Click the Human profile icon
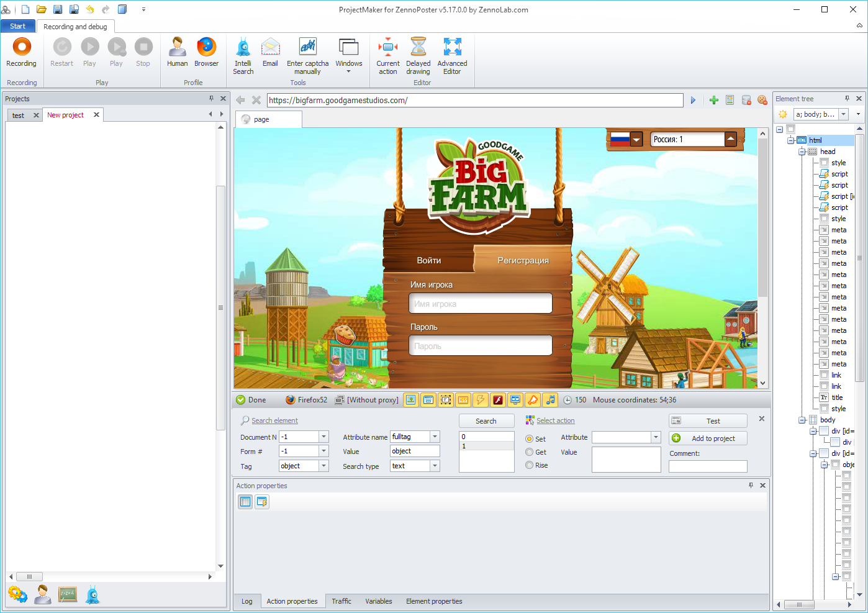The height and width of the screenshot is (613, 868). pyautogui.click(x=177, y=48)
